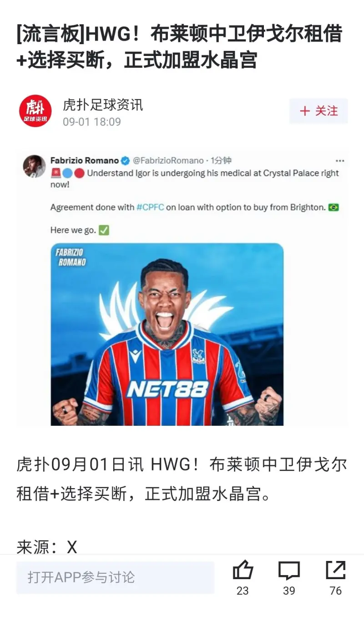Image resolution: width=364 pixels, height=626 pixels.
Task: Tap the like count 23
Action: tap(243, 591)
